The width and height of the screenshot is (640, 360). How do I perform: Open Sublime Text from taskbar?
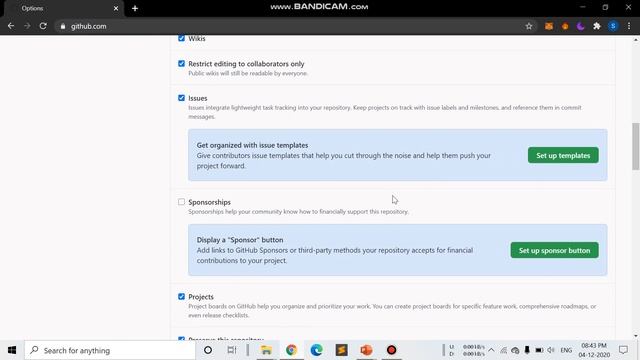342,350
